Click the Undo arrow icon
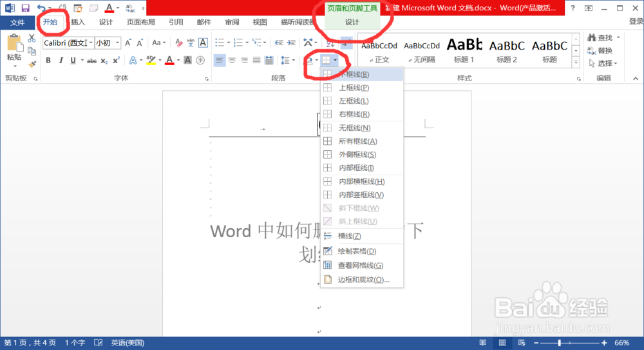This screenshot has height=350, width=644. (41, 8)
